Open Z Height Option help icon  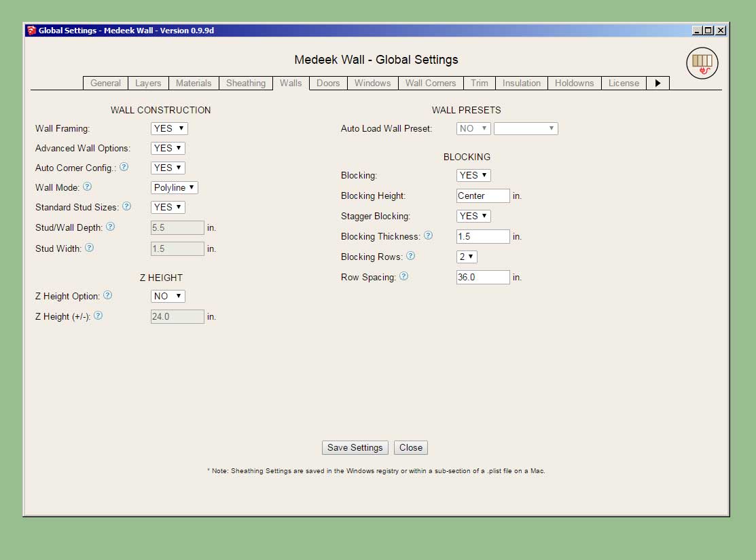(107, 295)
